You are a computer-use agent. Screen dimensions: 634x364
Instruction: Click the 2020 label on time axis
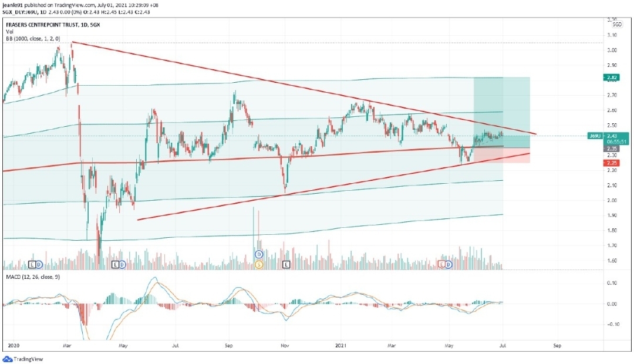14,345
